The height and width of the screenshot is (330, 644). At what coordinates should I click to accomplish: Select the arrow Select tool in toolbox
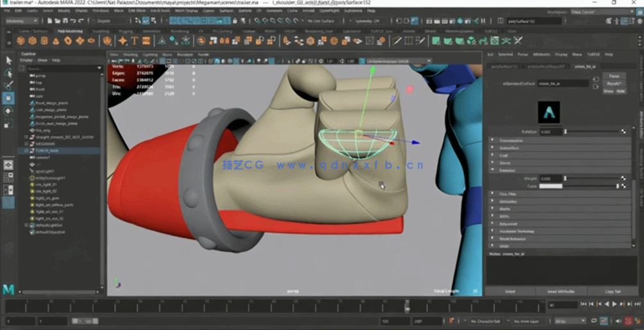8,60
